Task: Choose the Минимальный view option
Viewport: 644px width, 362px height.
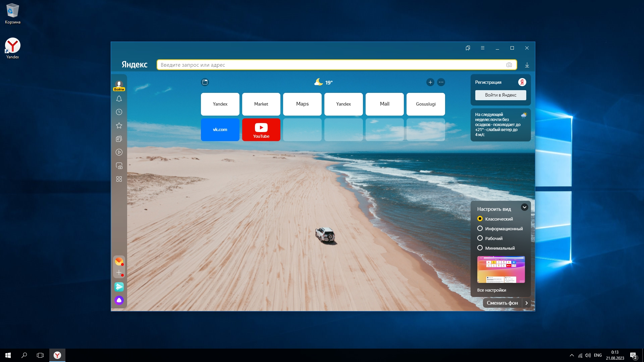Action: 480,248
